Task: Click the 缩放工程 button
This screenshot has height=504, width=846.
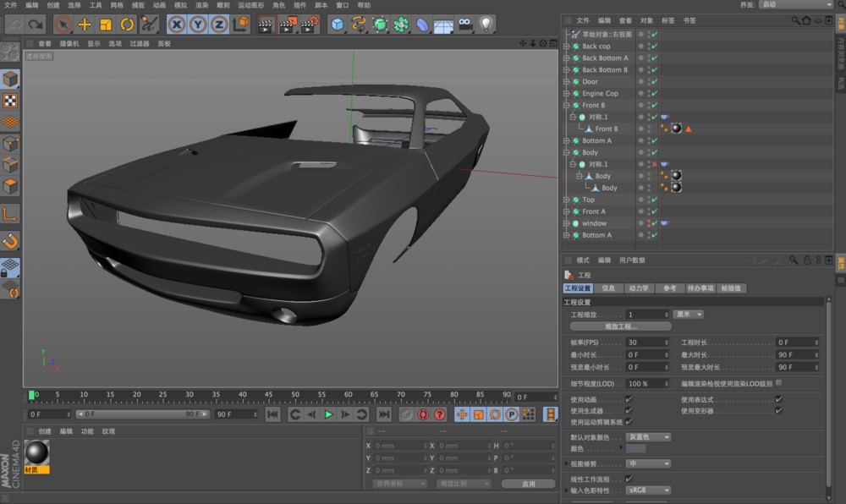Action: tap(621, 326)
